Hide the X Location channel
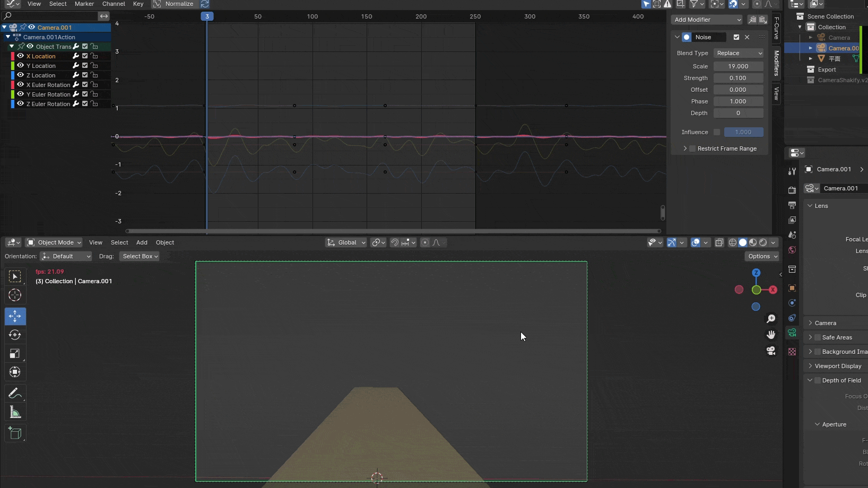Image resolution: width=868 pixels, height=488 pixels. point(21,56)
